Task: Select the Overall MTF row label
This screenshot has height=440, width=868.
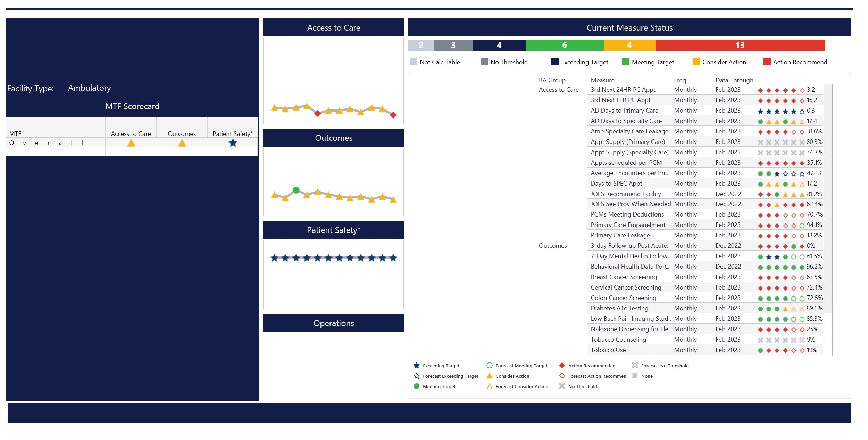Action: (x=47, y=143)
